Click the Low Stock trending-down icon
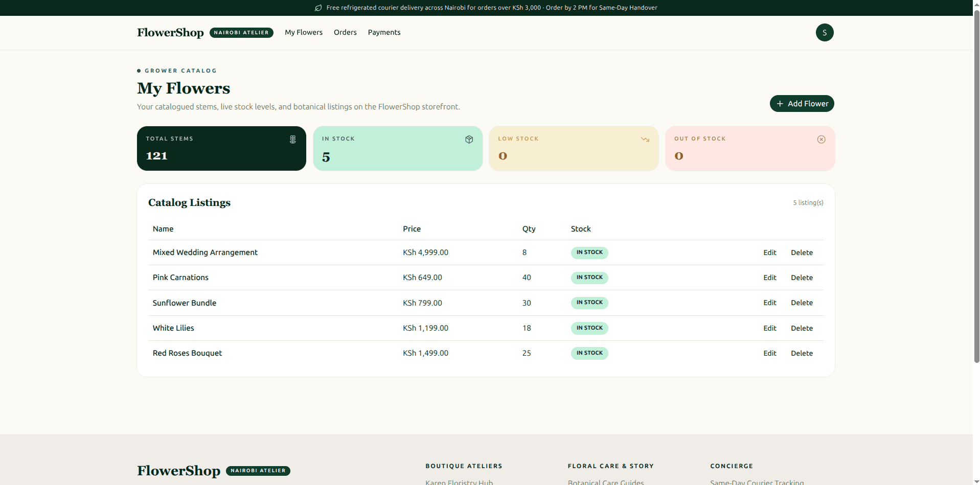 coord(645,139)
